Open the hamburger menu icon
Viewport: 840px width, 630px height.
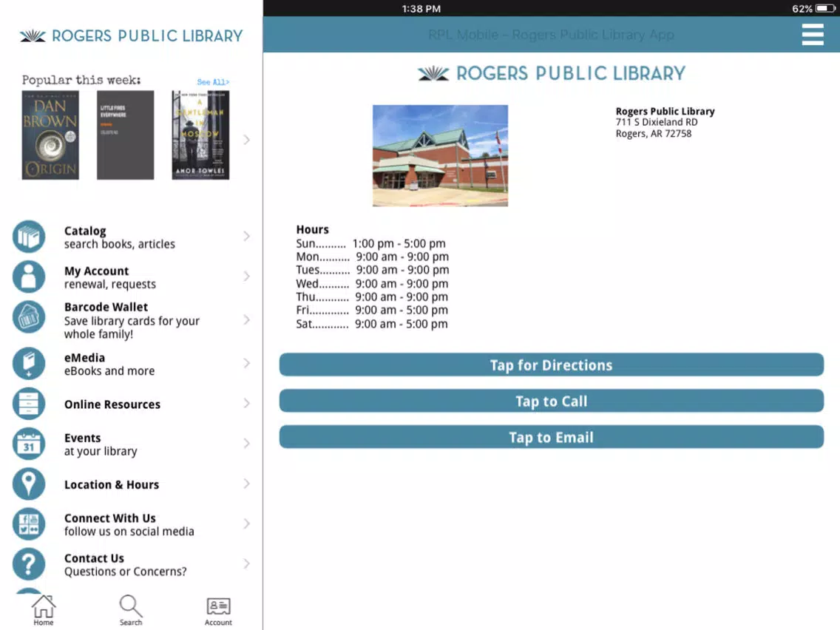(812, 34)
